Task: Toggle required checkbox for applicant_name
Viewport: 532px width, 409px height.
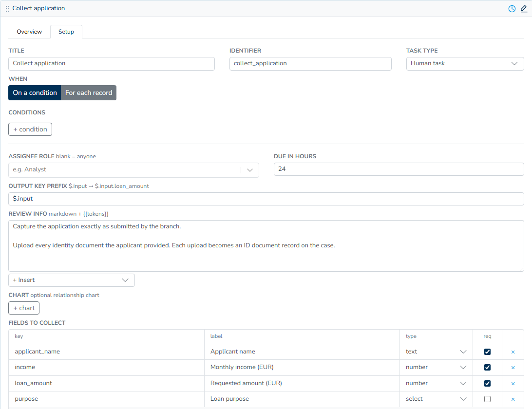Action: tap(487, 352)
